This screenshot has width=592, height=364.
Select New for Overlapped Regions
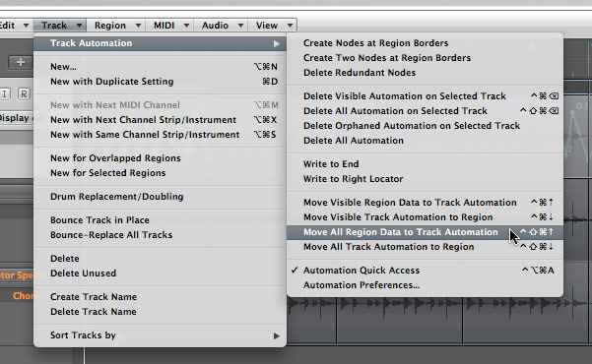click(x=160, y=158)
